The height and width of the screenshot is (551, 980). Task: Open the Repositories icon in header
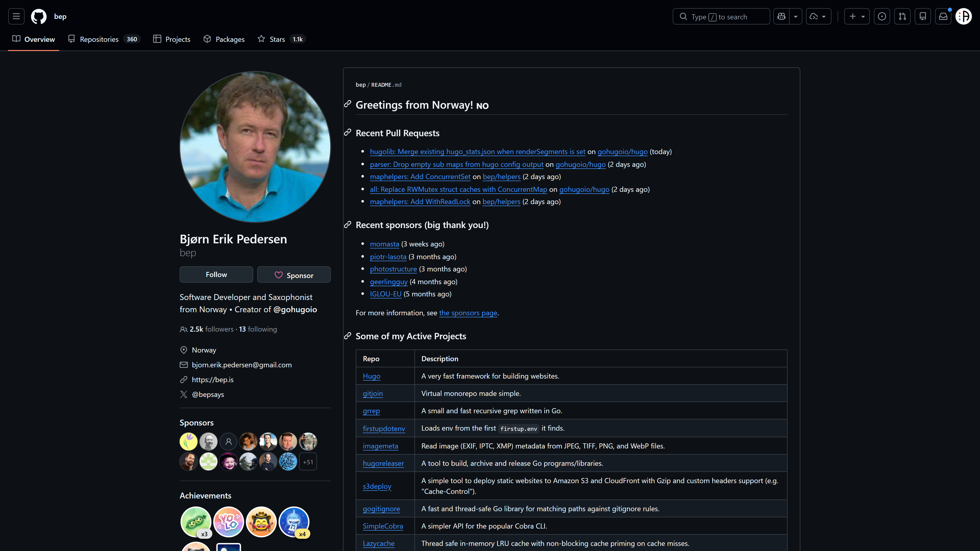[x=923, y=16]
